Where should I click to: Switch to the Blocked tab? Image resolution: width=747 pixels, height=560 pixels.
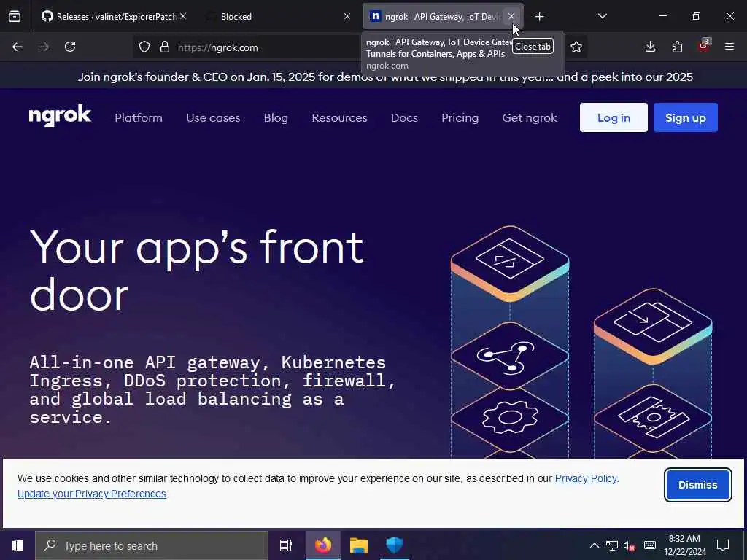[278, 17]
